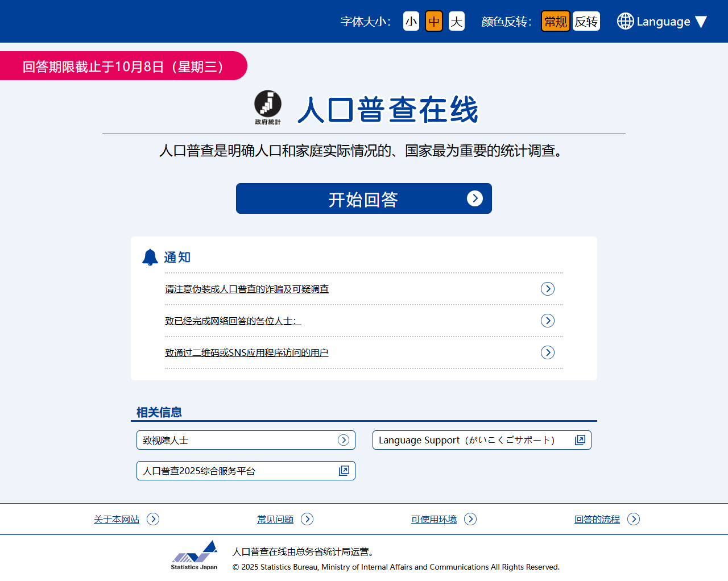
Task: Set font size to large (大)
Action: pos(457,22)
